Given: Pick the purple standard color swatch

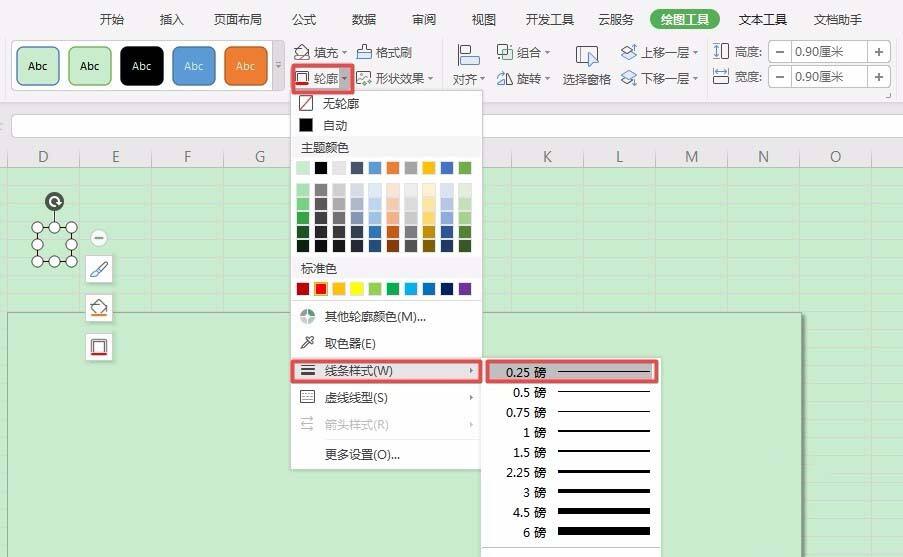Looking at the screenshot, I should [465, 289].
